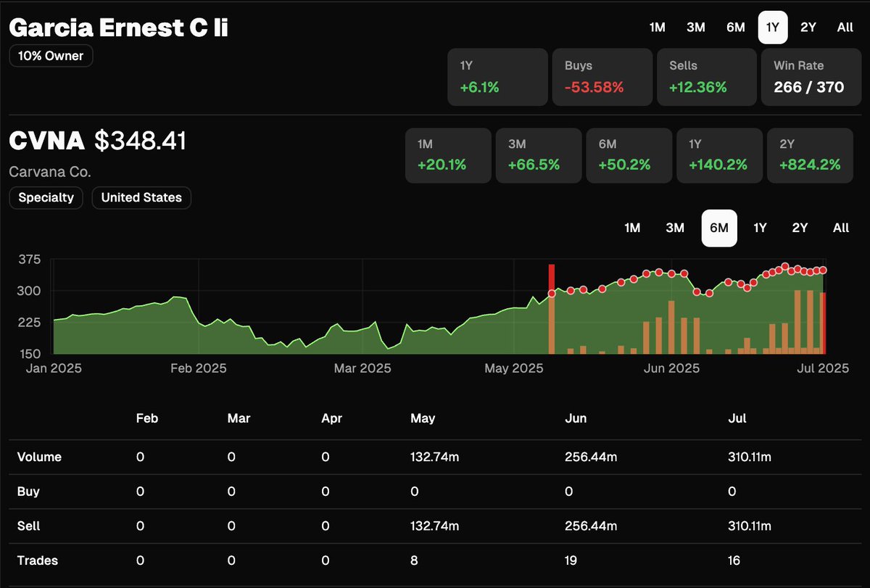Click the Feb column header
This screenshot has width=870, height=588.
(146, 418)
